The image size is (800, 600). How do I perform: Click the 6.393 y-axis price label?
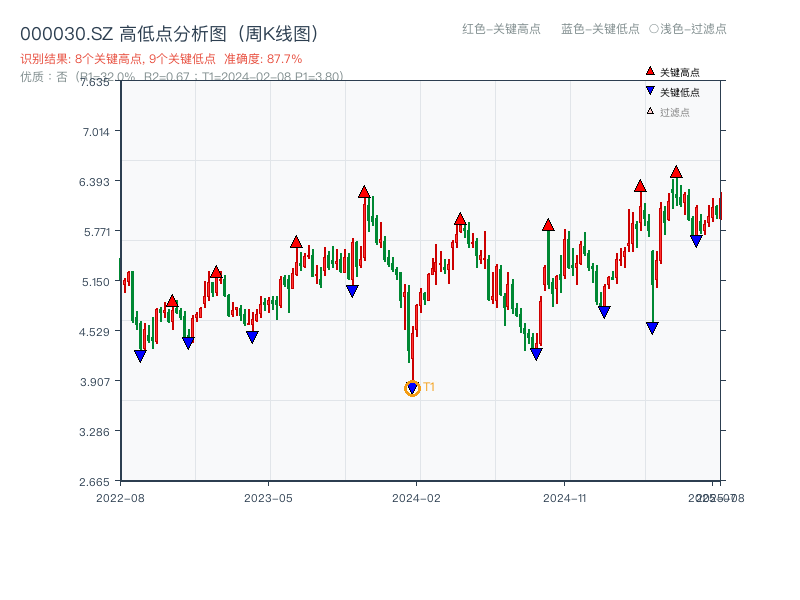tap(94, 182)
